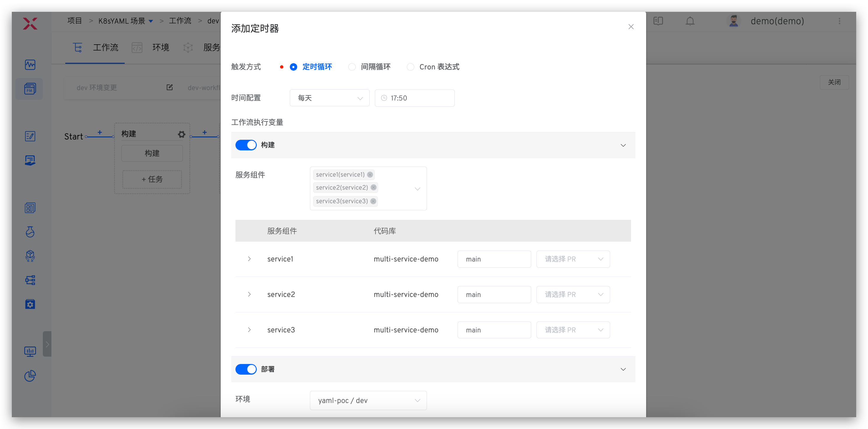Click the edit icon beside dev 环境变更
This screenshot has width=868, height=429.
(170, 88)
